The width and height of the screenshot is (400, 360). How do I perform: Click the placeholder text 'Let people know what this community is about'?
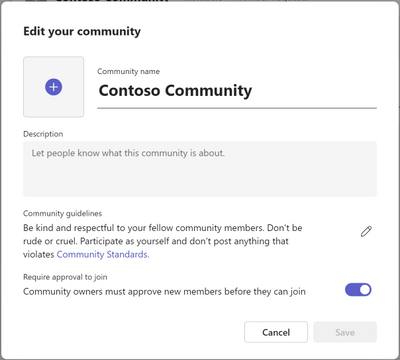(x=128, y=153)
